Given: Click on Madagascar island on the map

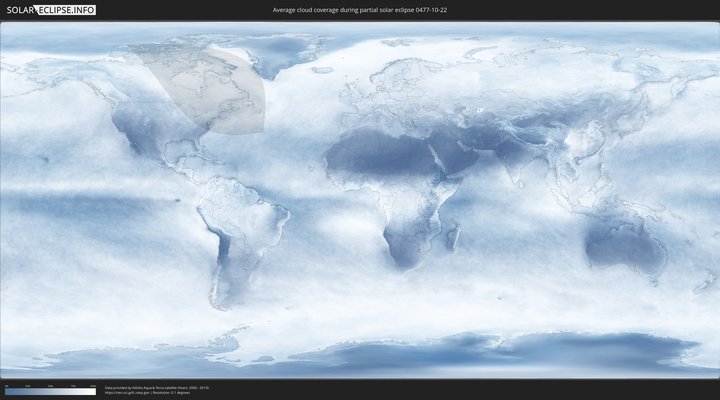Looking at the screenshot, I should point(453,237).
